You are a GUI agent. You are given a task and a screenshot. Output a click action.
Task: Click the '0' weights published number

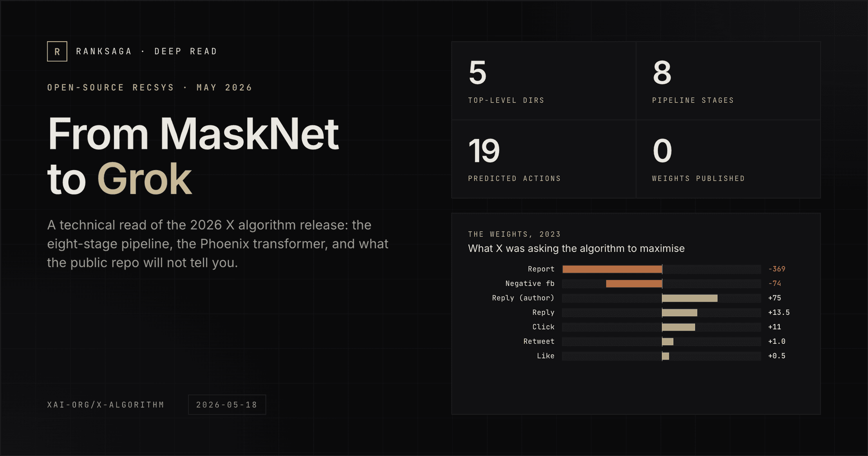tap(662, 151)
